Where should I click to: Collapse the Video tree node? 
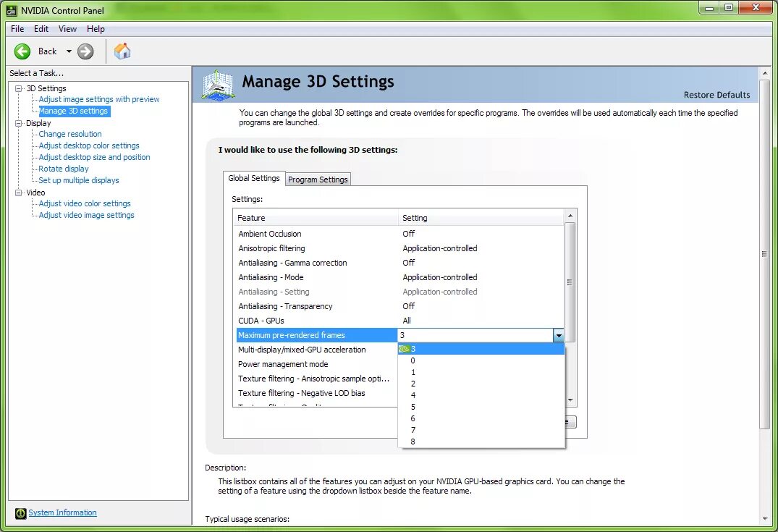click(18, 193)
